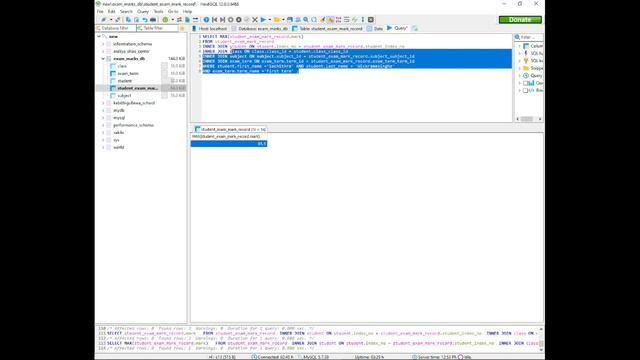Switch to the Query* tab
640x360 pixels.
pos(397,28)
